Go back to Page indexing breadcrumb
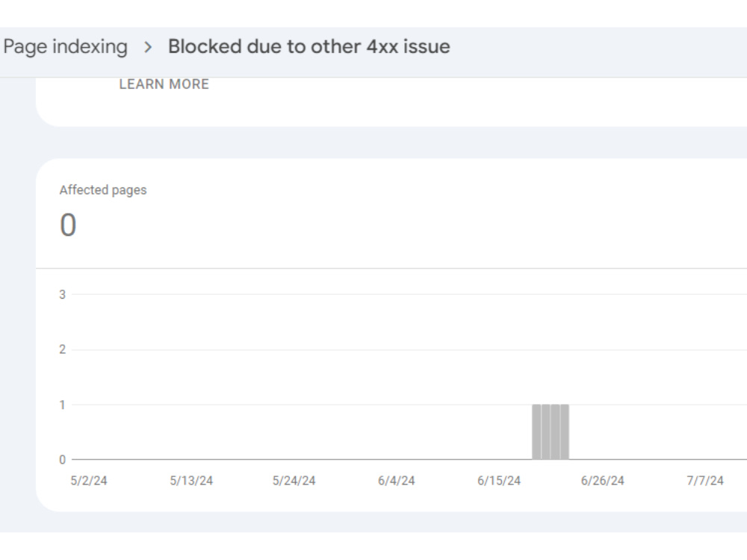 point(65,46)
